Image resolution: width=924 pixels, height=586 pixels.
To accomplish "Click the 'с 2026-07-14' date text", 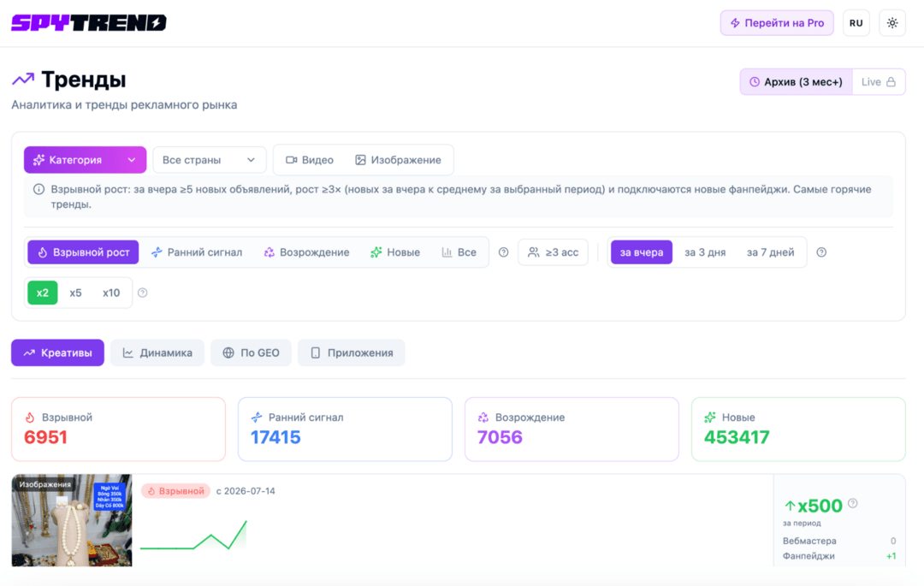I will click(x=246, y=491).
